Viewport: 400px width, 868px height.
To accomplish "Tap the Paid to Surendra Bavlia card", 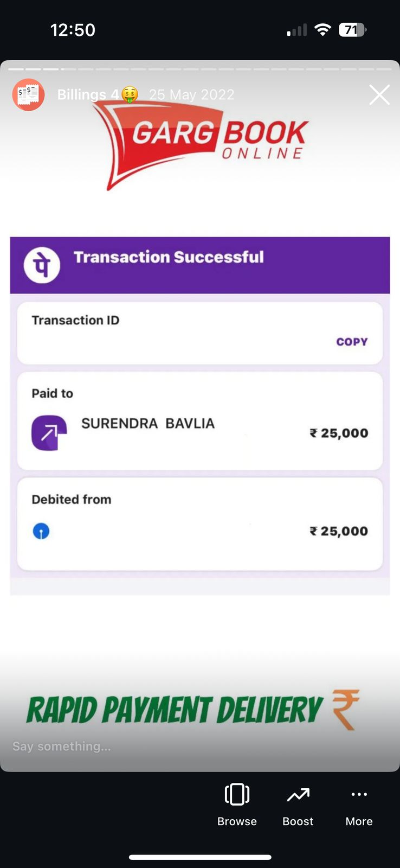I will (200, 421).
